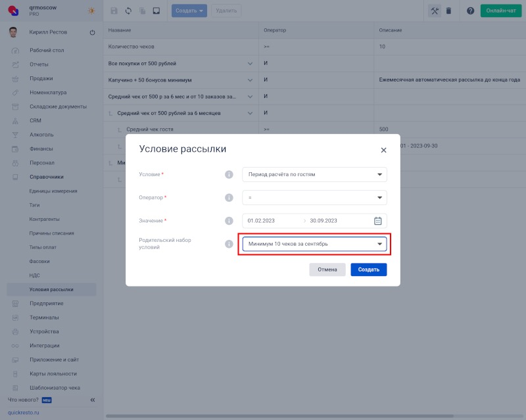Image resolution: width=526 pixels, height=420 pixels.
Task: Click the info icon beside Родительский набор условий
Action: [x=229, y=244]
